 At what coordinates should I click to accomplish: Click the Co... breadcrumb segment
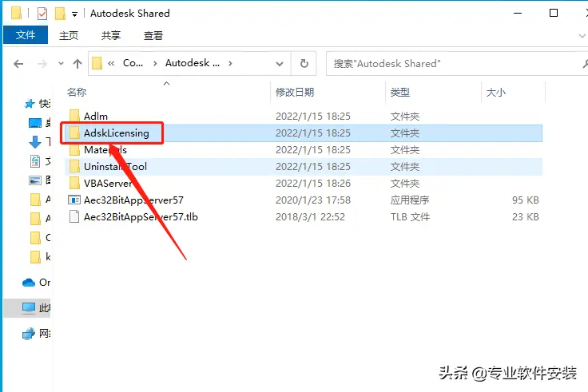133,63
